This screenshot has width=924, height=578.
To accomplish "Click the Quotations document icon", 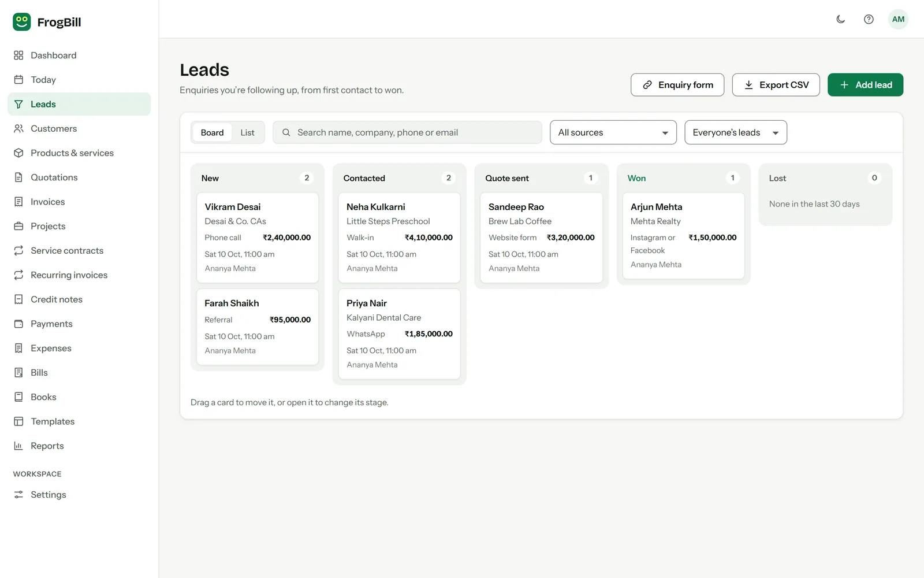I will 18,177.
